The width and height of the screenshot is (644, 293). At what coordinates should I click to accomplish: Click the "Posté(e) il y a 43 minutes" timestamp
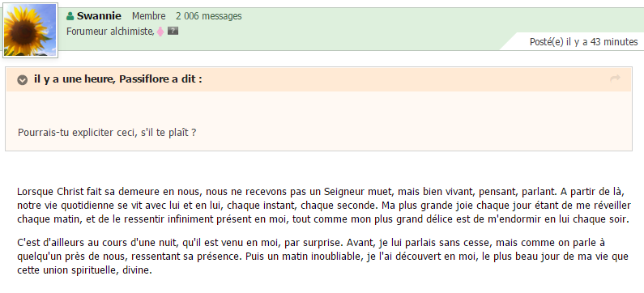click(583, 42)
